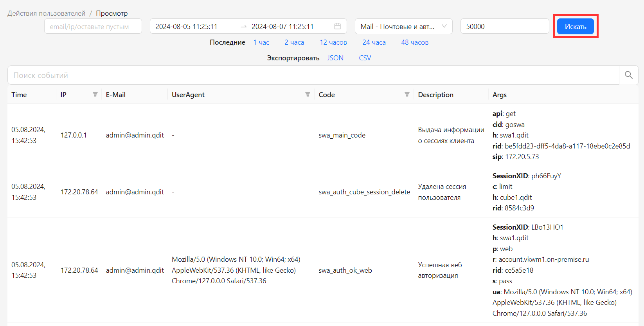Filter the IP column with funnel icon
This screenshot has height=326, width=644.
tap(95, 94)
